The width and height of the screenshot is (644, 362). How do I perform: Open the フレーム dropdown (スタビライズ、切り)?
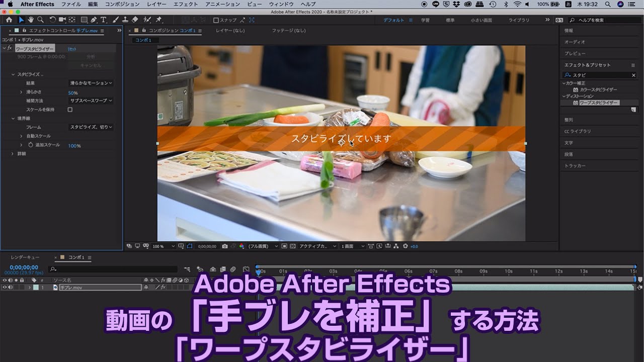(91, 127)
